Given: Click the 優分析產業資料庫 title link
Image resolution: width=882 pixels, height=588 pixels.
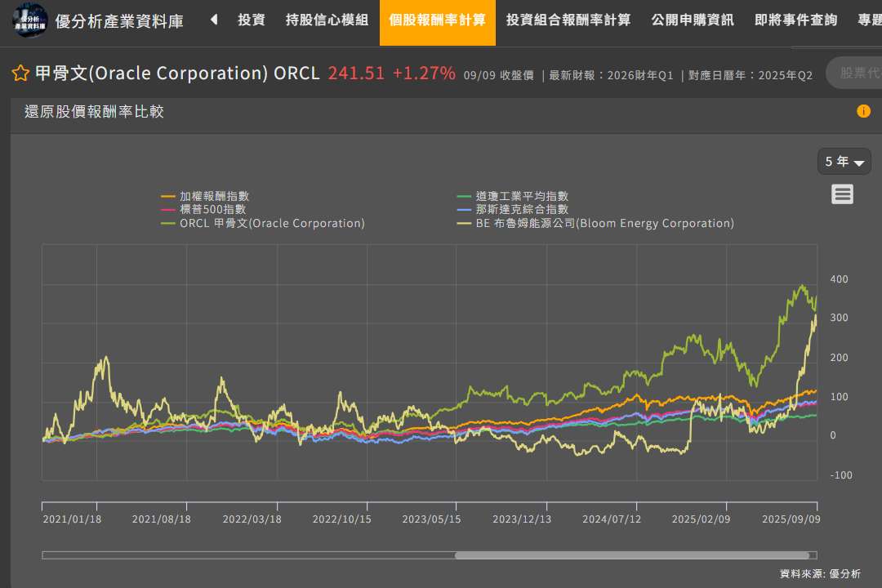Looking at the screenshot, I should [x=119, y=21].
